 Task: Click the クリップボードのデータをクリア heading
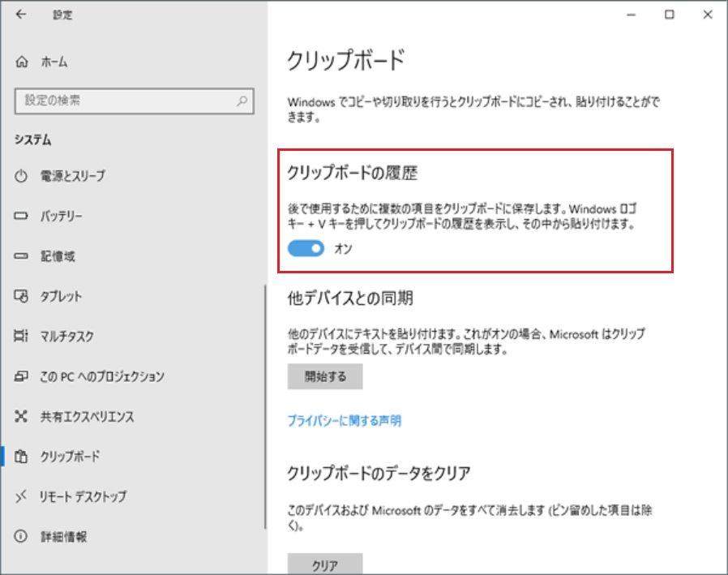379,474
